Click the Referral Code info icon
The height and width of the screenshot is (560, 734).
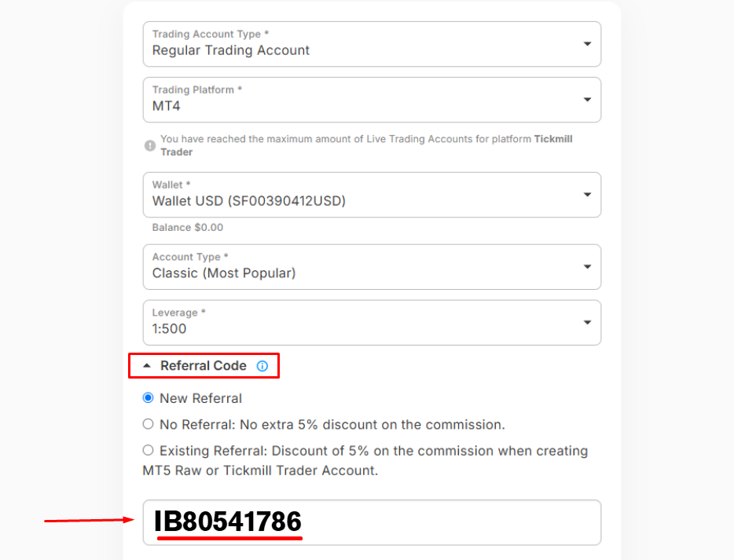point(262,366)
